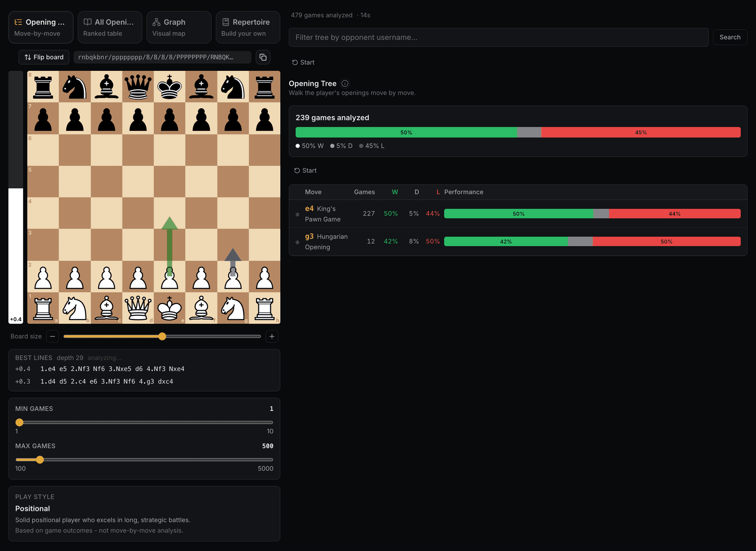Click the white rook on a1
The image size is (756, 551).
coord(43,308)
